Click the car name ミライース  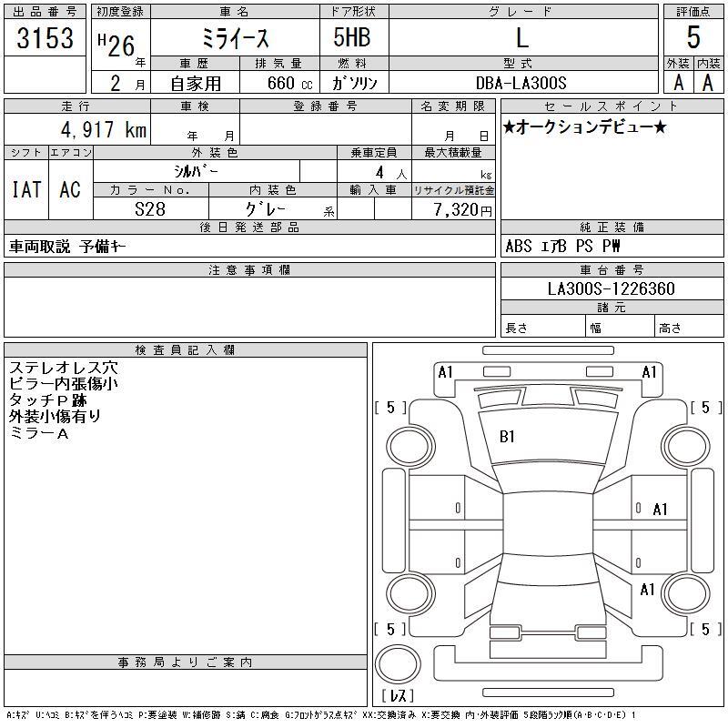coord(235,38)
